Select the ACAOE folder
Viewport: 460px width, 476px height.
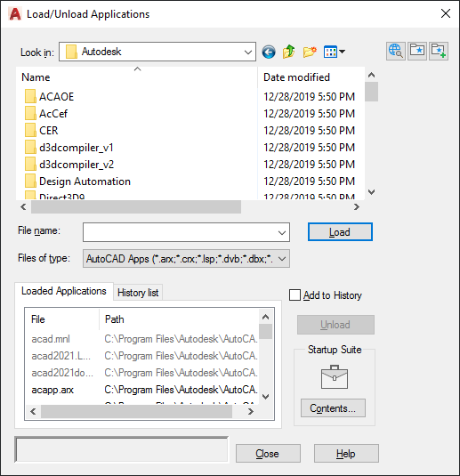pos(49,97)
